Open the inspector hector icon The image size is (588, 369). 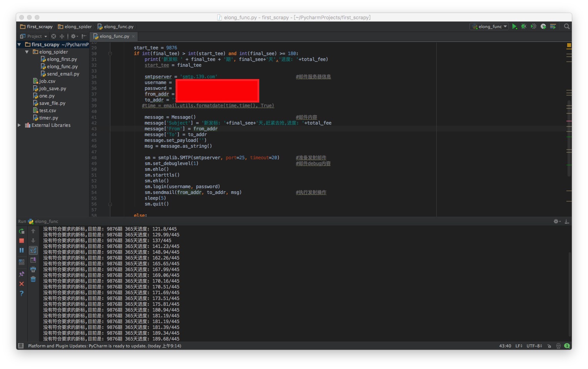click(558, 346)
